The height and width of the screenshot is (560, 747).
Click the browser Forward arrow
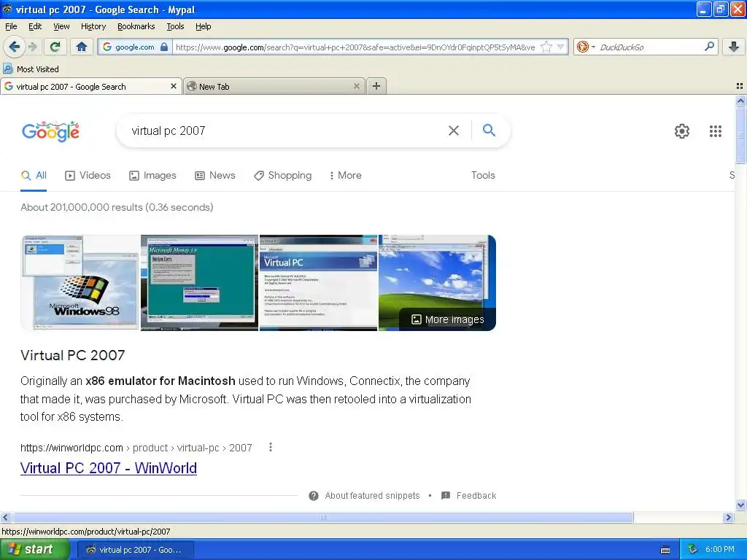tap(32, 47)
